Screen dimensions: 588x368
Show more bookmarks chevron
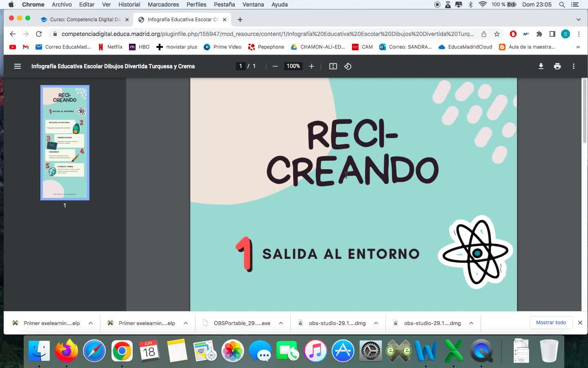click(x=578, y=47)
